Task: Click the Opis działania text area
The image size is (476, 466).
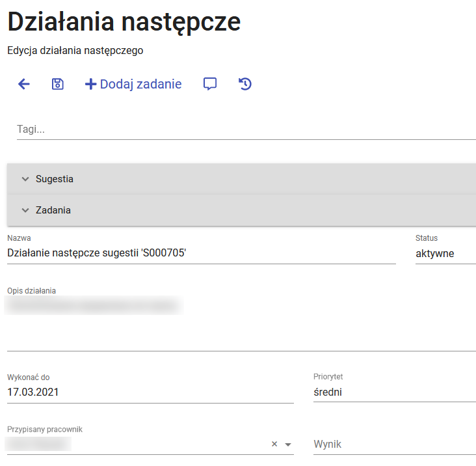Action: [x=241, y=322]
